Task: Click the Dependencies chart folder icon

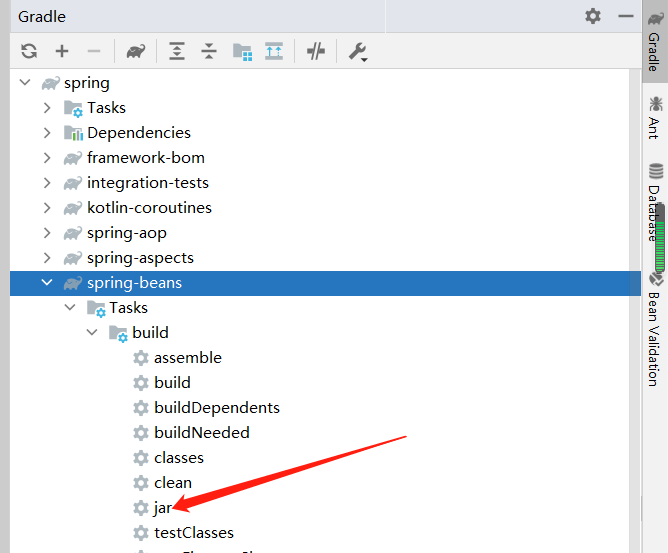Action: pos(73,133)
